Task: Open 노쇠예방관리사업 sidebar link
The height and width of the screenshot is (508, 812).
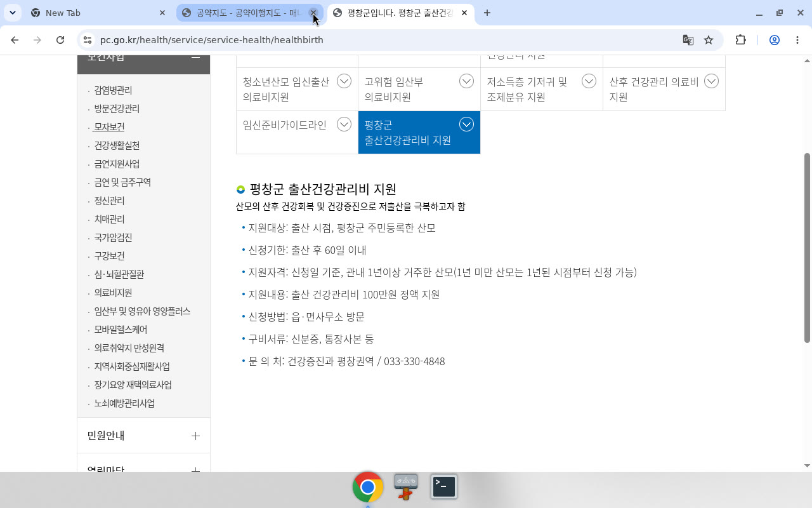Action: [124, 403]
